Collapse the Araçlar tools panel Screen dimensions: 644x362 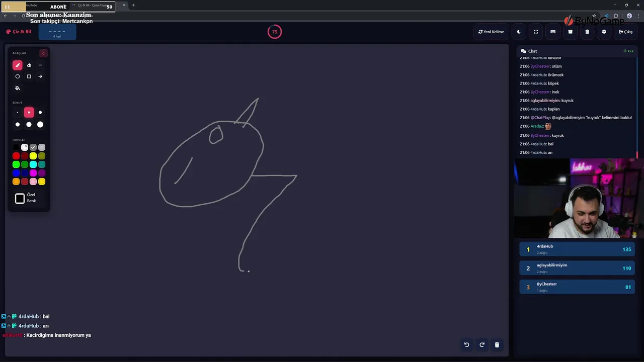click(x=43, y=53)
